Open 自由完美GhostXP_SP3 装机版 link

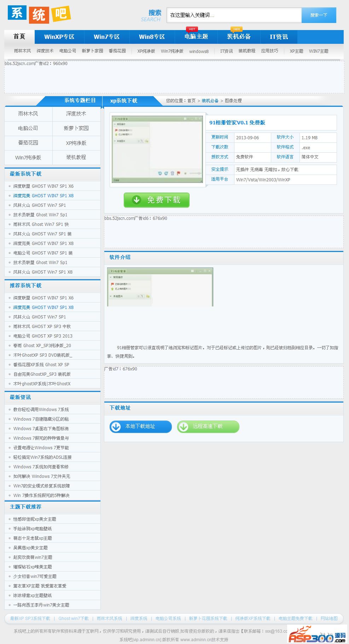(42, 374)
